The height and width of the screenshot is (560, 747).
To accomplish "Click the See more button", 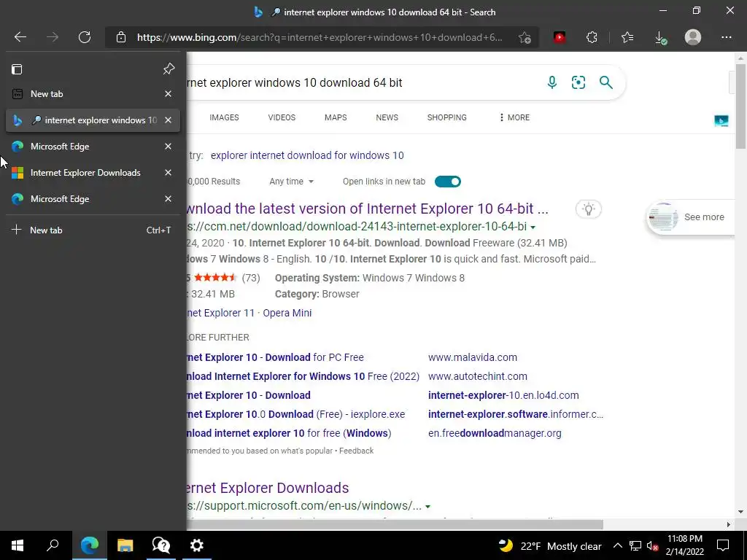I will (690, 217).
